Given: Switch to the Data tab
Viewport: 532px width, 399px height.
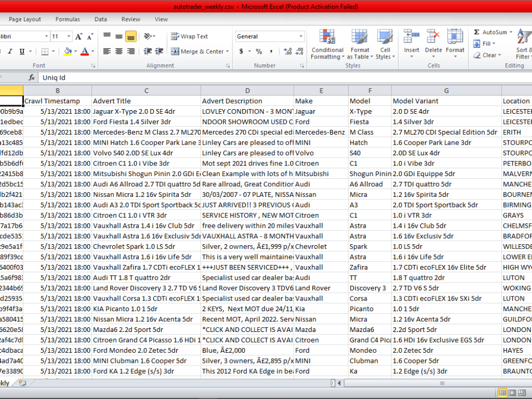Looking at the screenshot, I should point(101,19).
